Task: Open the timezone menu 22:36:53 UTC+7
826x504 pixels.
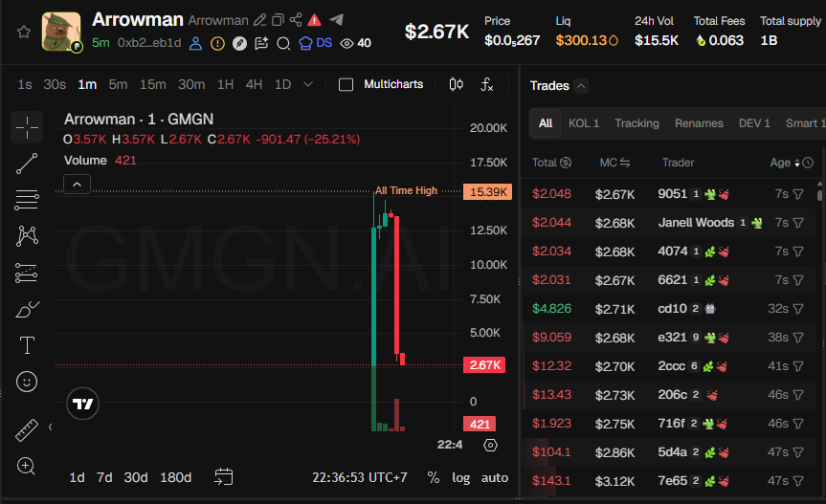Action: pos(360,477)
